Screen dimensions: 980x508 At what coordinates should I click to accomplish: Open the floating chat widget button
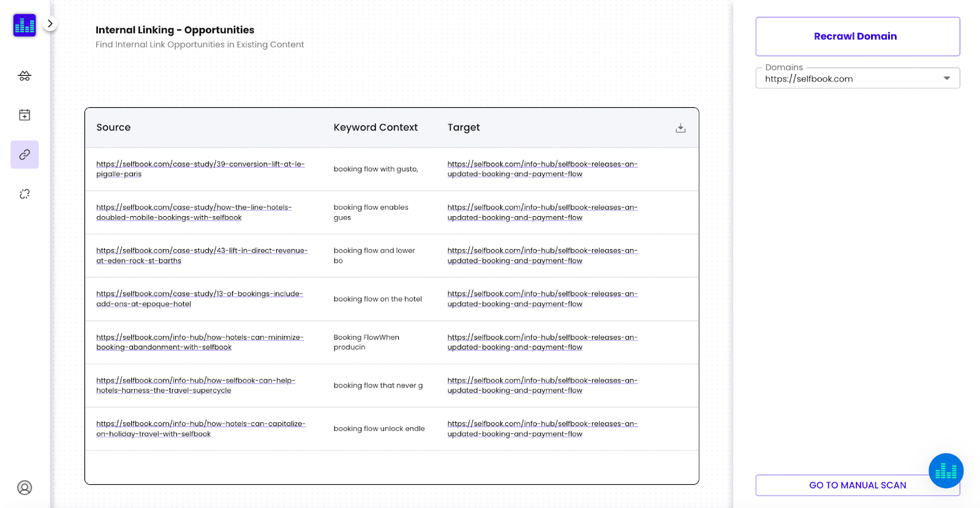(946, 471)
